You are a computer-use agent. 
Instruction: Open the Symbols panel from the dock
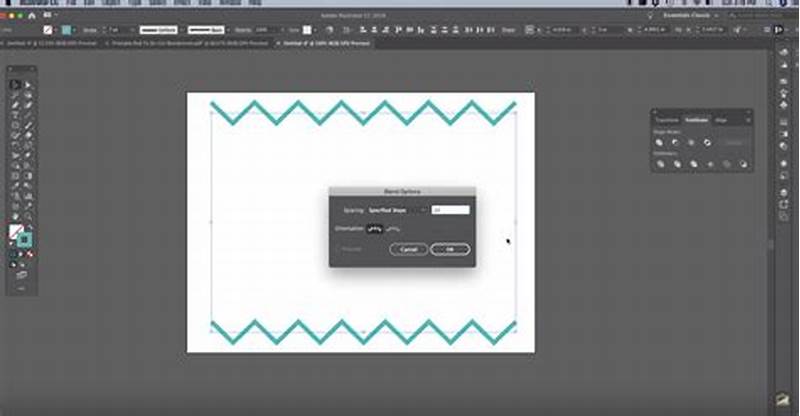(x=783, y=105)
